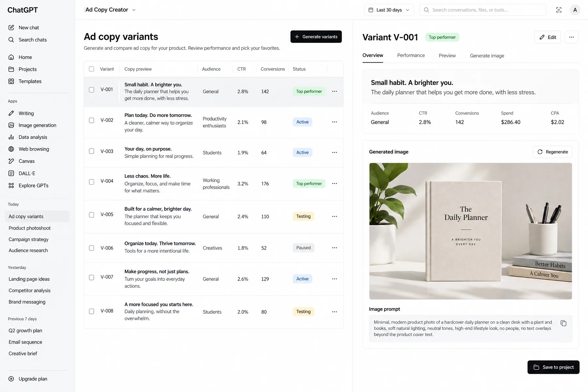This screenshot has height=392, width=588.
Task: Open row actions for variant V-003
Action: 335,153
